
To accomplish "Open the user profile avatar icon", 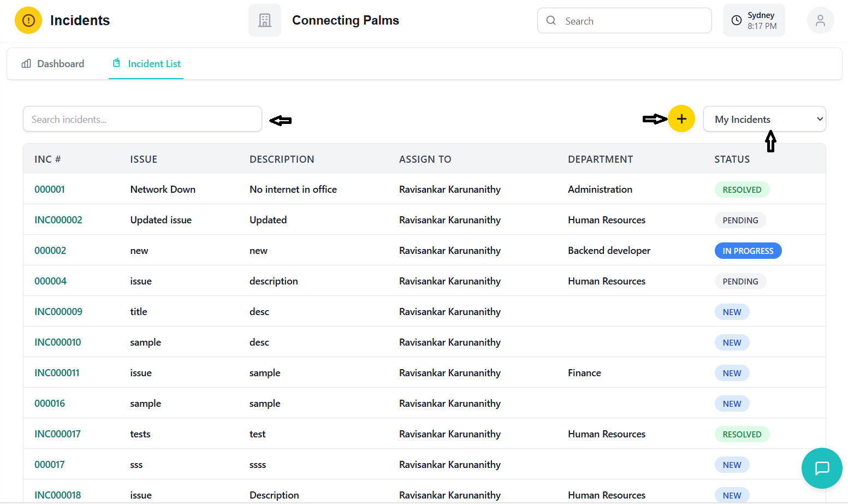I will 820,21.
